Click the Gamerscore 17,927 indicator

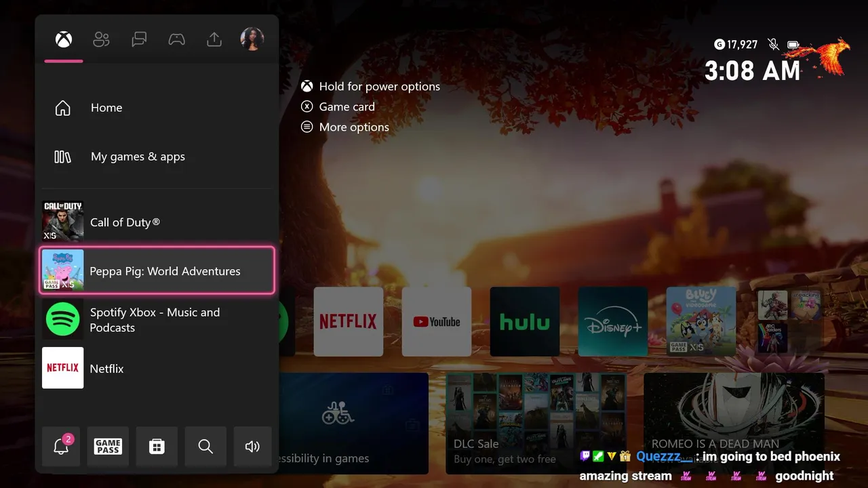click(736, 45)
